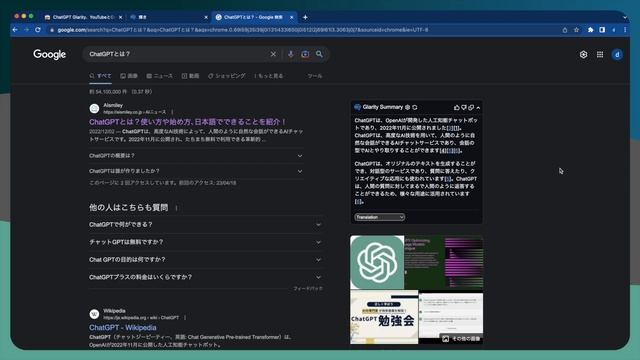This screenshot has height=360, width=640.
Task: Focus the Google search input field
Action: point(178,54)
